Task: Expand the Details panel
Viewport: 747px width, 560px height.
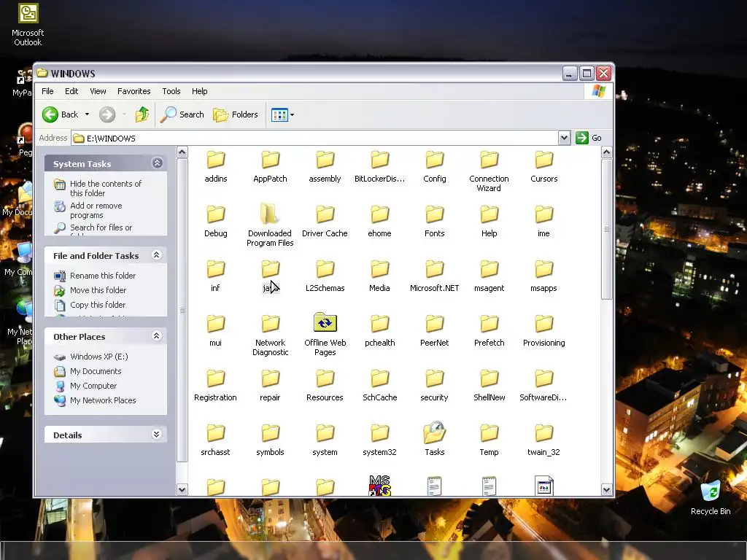Action: (x=156, y=435)
